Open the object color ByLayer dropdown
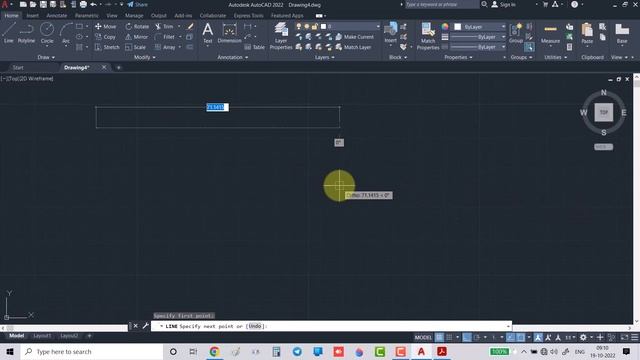The width and height of the screenshot is (640, 360). (x=480, y=27)
